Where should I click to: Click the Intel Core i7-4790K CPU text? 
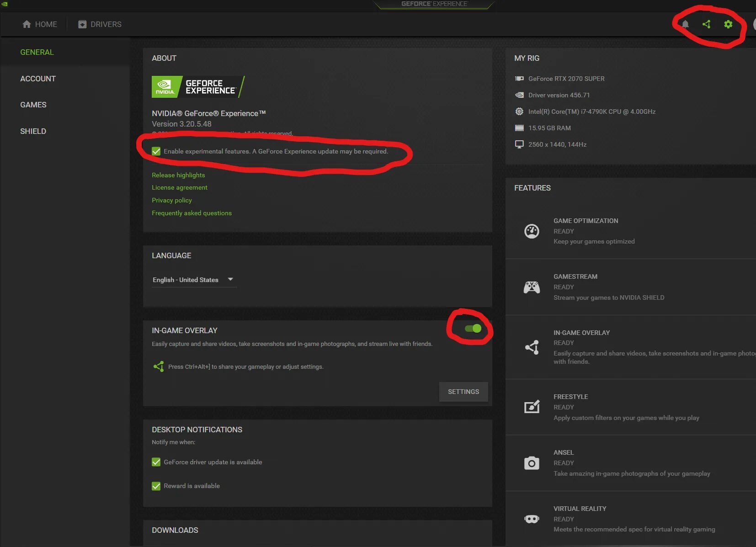click(x=592, y=112)
